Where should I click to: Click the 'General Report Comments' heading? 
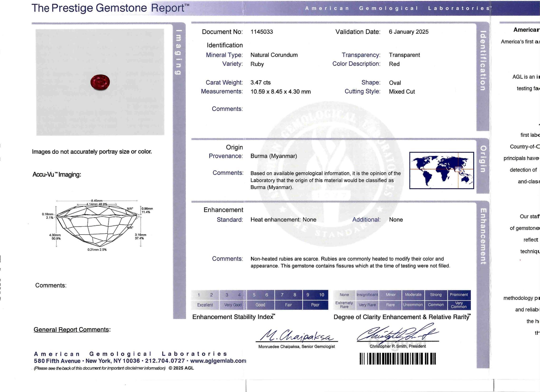coord(72,330)
